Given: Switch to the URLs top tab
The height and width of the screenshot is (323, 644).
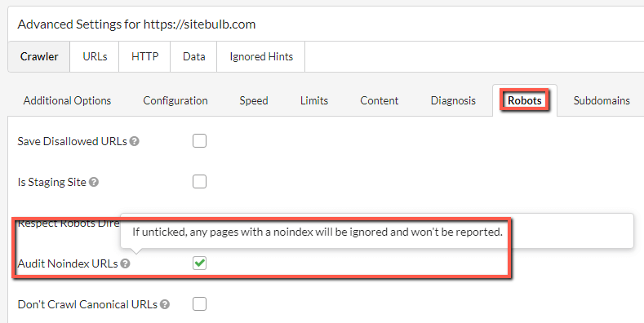Looking at the screenshot, I should coord(95,56).
